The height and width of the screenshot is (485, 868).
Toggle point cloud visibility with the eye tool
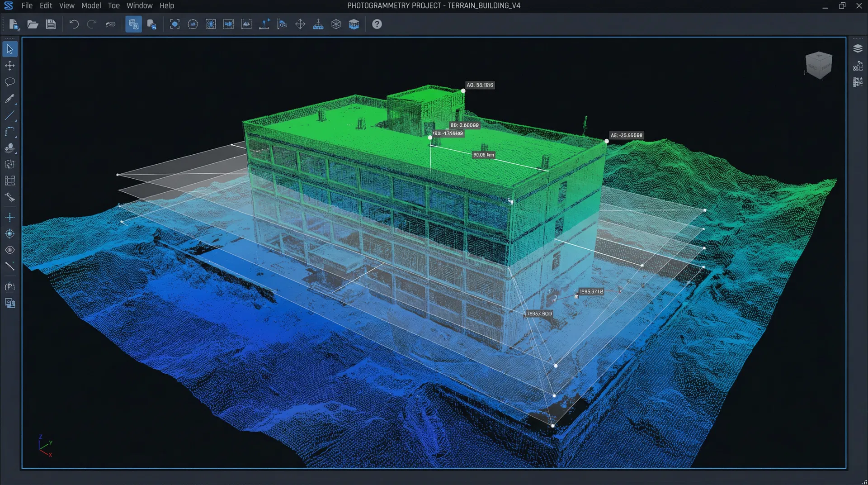[10, 250]
